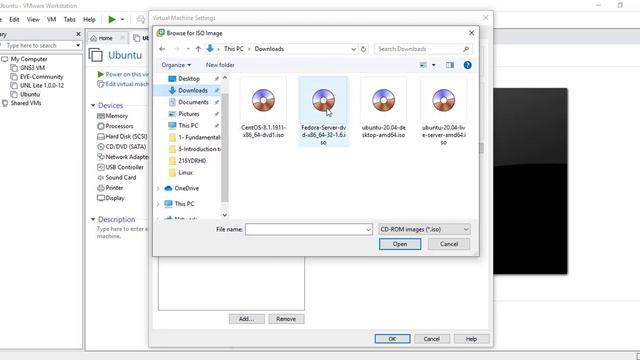The width and height of the screenshot is (640, 360).
Task: Open the view options dropdown arrow
Action: tap(433, 65)
